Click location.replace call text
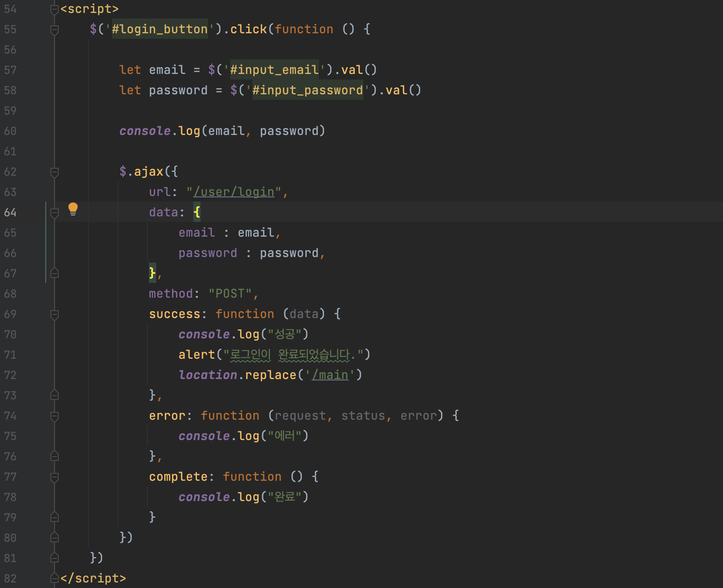This screenshot has width=723, height=588. [237, 375]
